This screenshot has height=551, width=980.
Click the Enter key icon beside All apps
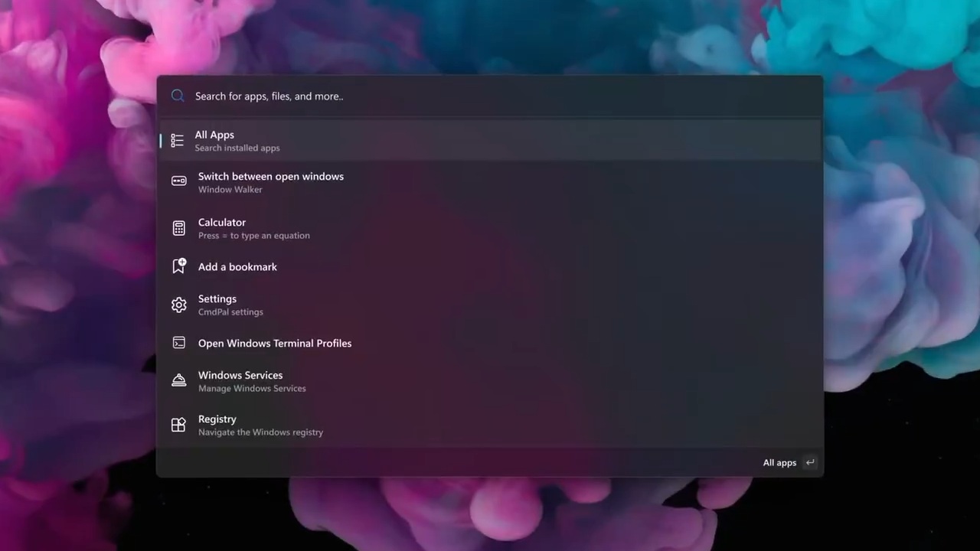click(x=810, y=462)
